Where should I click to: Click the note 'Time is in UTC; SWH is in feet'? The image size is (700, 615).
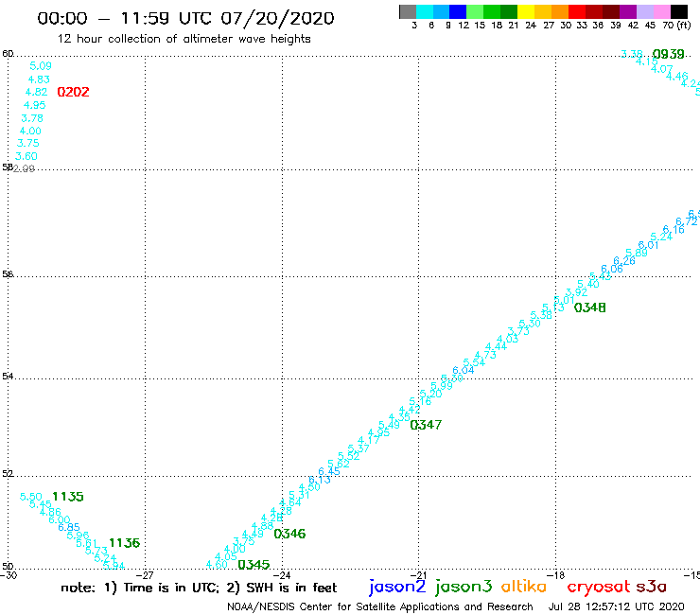pyautogui.click(x=199, y=588)
